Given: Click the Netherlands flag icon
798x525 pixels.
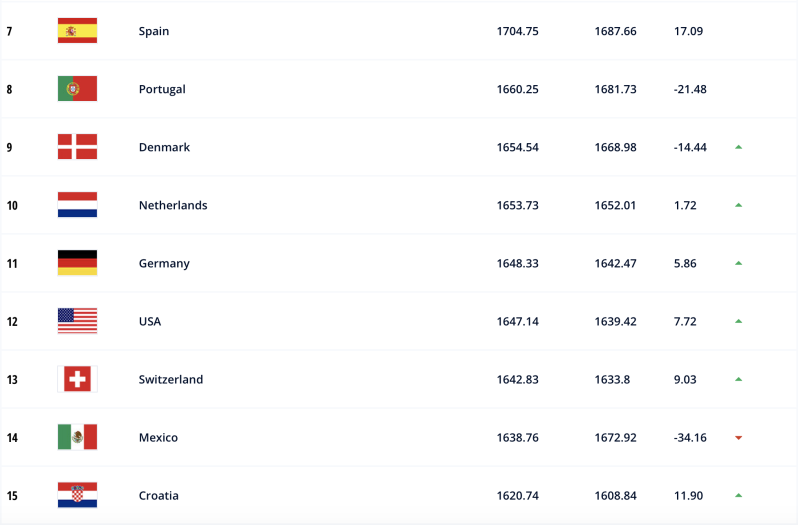Looking at the screenshot, I should tap(77, 205).
